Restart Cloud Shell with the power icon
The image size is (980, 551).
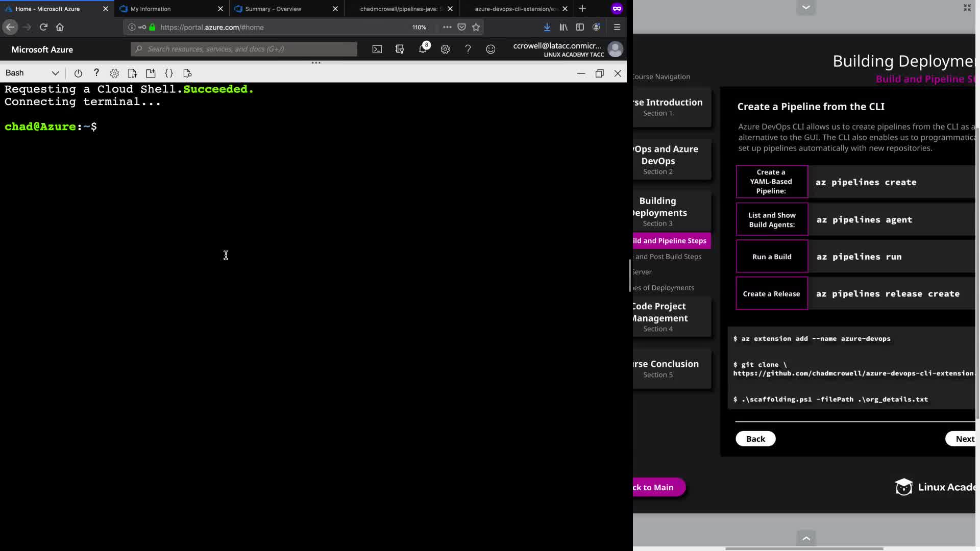click(78, 73)
